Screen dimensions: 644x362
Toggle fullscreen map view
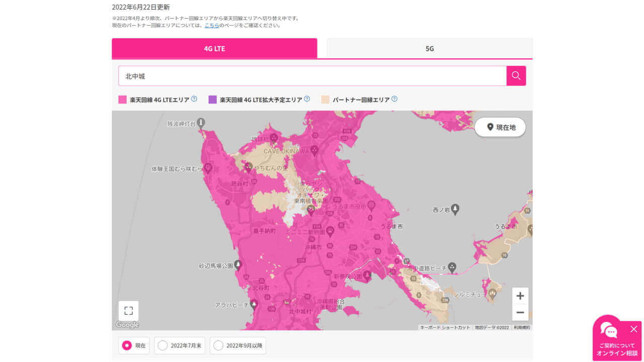[128, 311]
